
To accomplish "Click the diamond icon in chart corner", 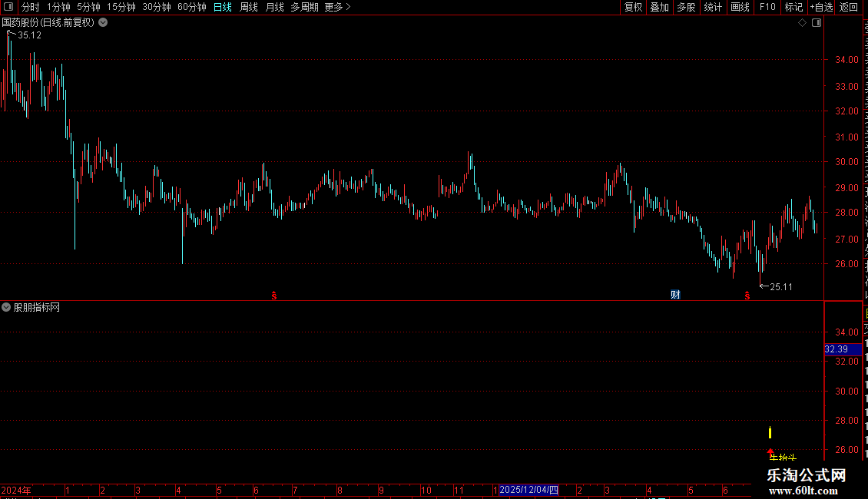I will [802, 23].
